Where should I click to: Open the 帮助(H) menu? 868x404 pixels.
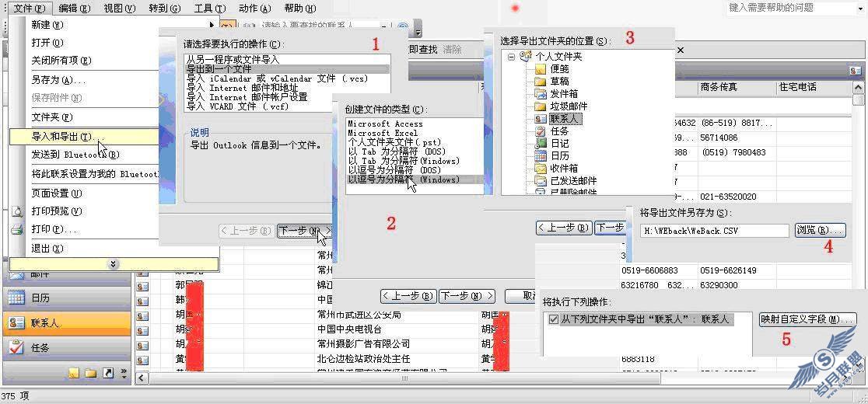coord(300,9)
